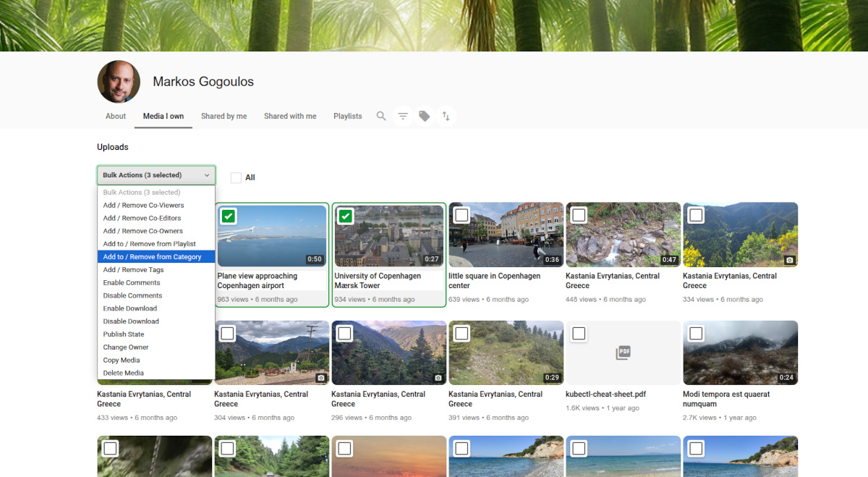Switch to the Playlists tab
Viewport: 868px width, 477px height.
pyautogui.click(x=347, y=116)
